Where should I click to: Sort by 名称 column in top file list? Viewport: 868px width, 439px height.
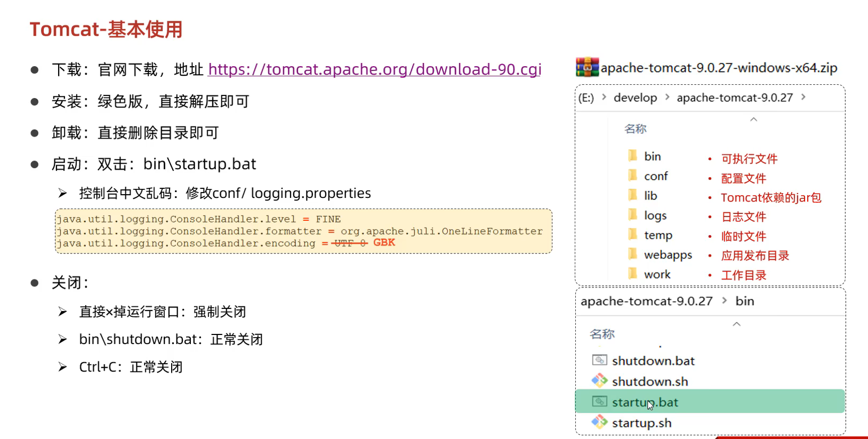tap(635, 129)
